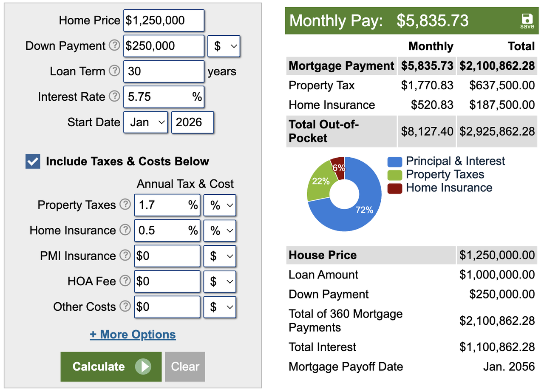Click the Property Taxes percent field

pos(167,205)
